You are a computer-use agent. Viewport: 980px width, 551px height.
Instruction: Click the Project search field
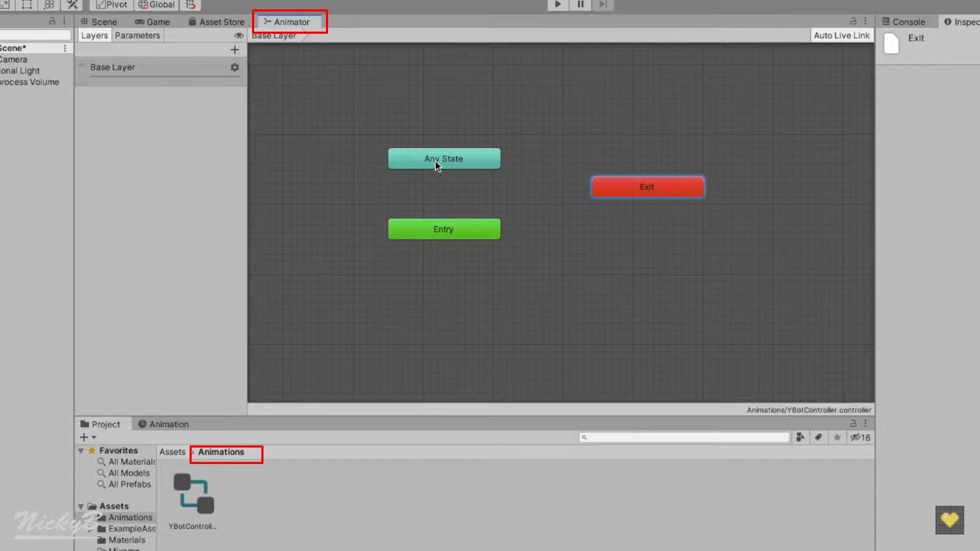[684, 437]
